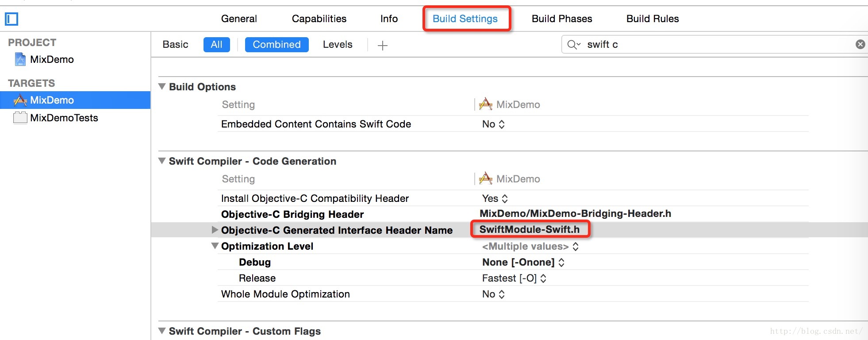
Task: Select the Debug optimization row label
Action: pos(255,262)
